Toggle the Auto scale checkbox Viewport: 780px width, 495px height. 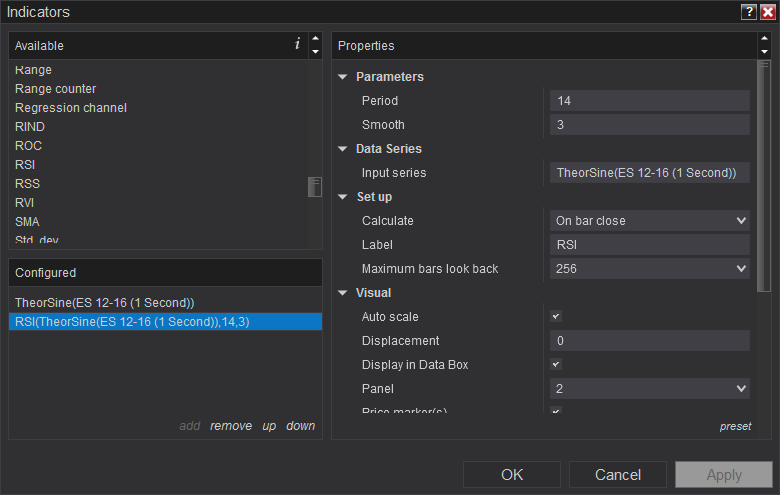point(556,316)
